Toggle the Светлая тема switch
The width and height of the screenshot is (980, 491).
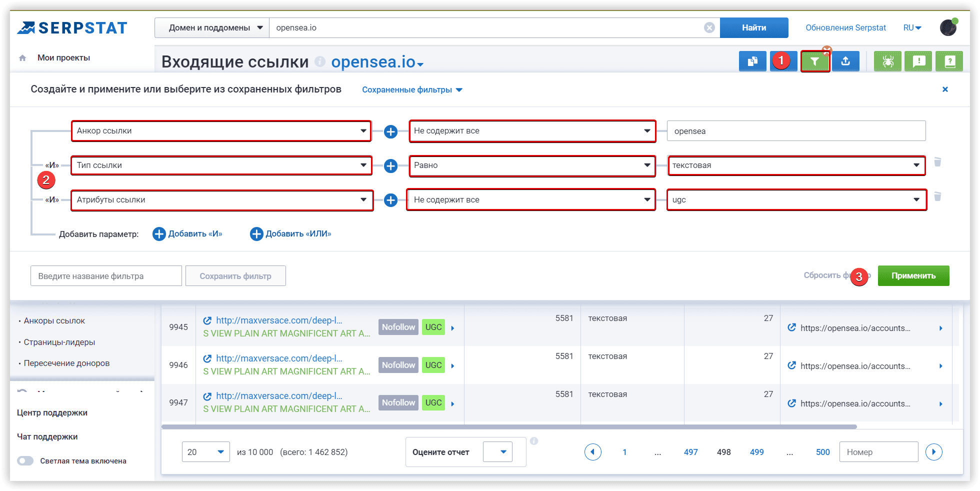(x=25, y=461)
